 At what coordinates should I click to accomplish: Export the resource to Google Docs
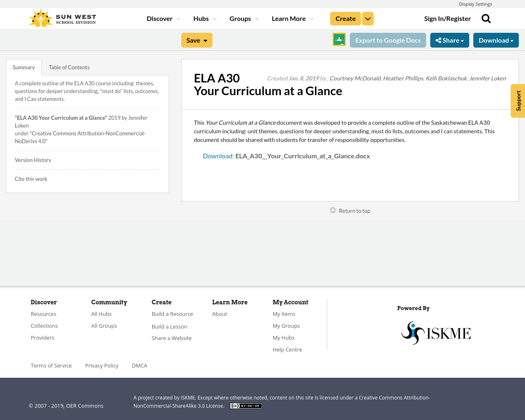click(388, 39)
